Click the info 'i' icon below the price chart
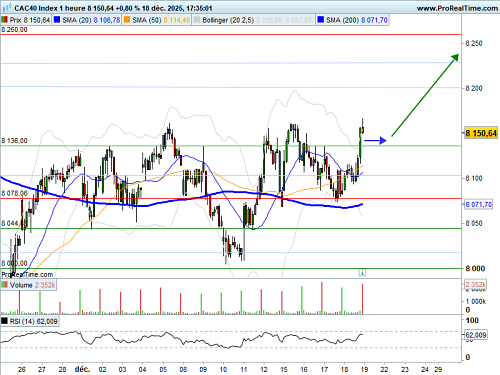This screenshot has width=500, height=375. click(362, 273)
